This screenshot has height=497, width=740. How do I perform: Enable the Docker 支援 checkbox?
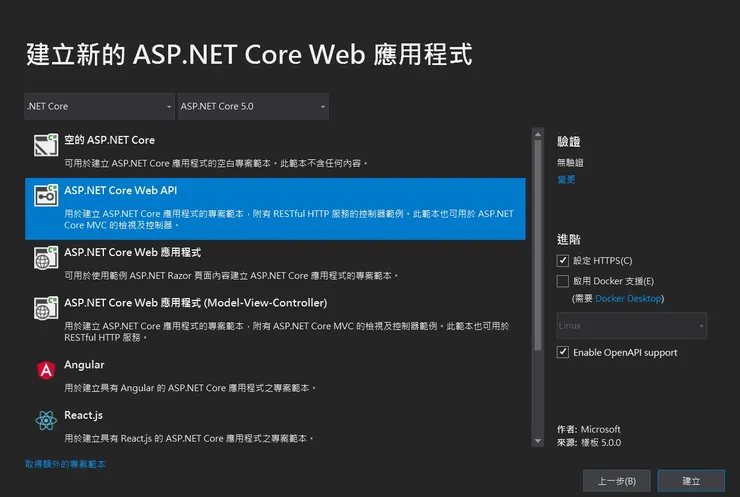563,281
